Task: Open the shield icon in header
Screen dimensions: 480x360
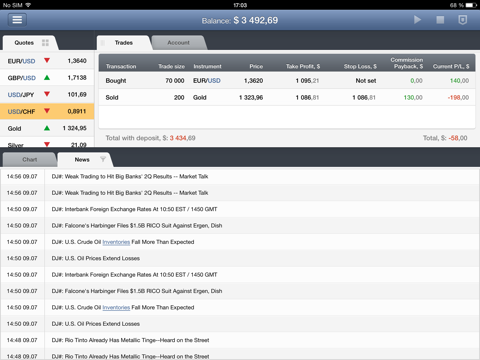Action: tap(463, 20)
